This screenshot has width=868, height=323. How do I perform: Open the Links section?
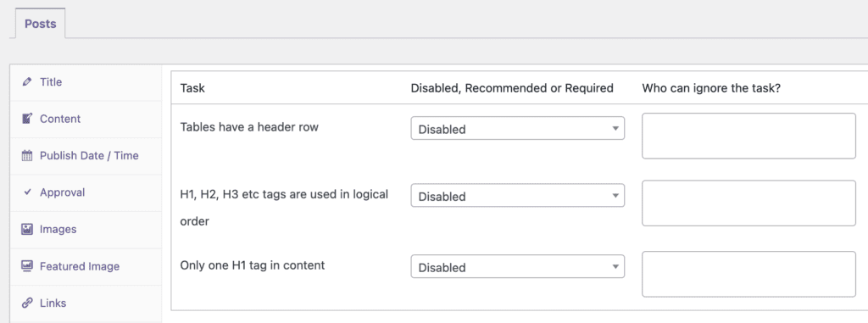(86, 303)
